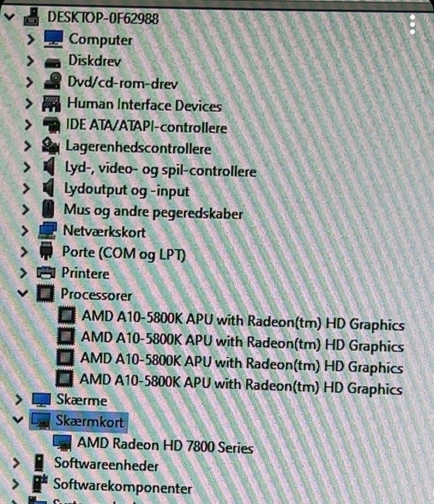
Task: Click the second AMD A10-5800K processor icon
Action: 66,336
